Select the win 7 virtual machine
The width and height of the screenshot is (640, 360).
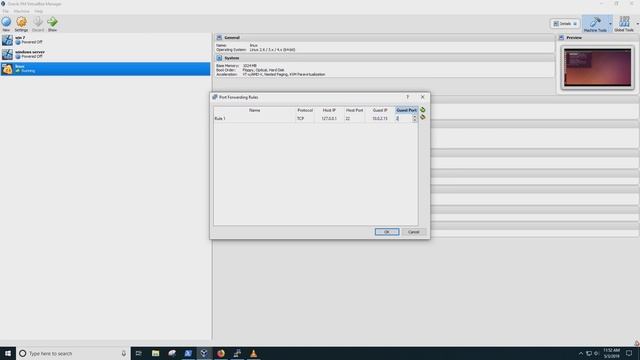click(x=105, y=40)
